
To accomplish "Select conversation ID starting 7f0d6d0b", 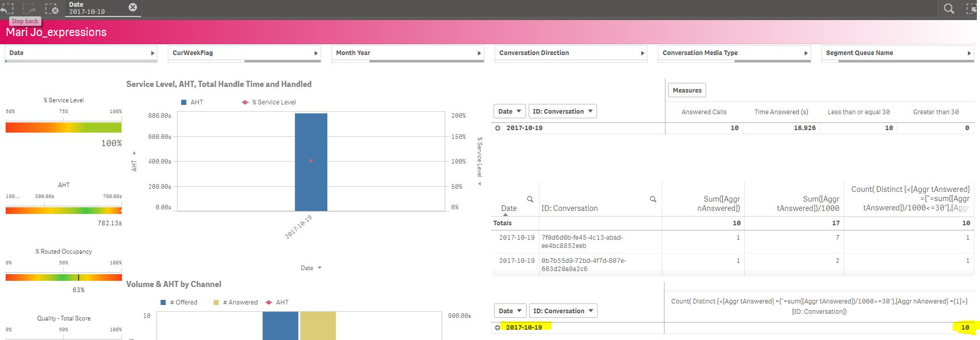I will coord(582,242).
